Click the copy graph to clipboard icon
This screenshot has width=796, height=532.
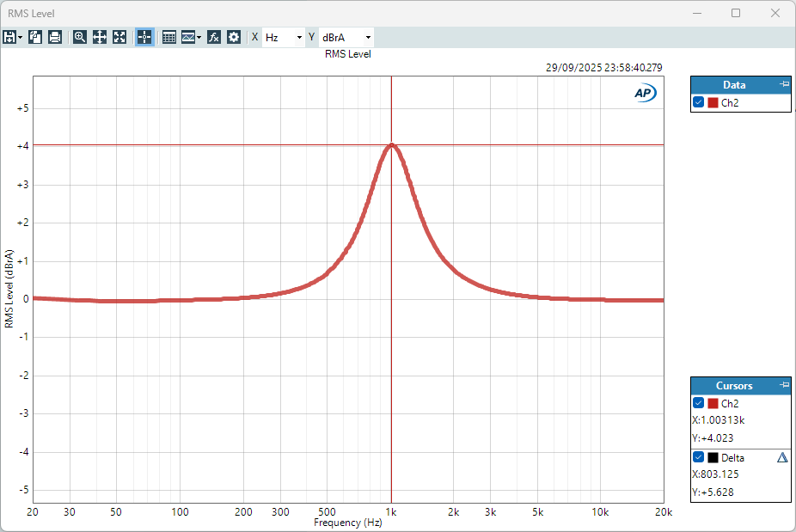click(x=35, y=37)
